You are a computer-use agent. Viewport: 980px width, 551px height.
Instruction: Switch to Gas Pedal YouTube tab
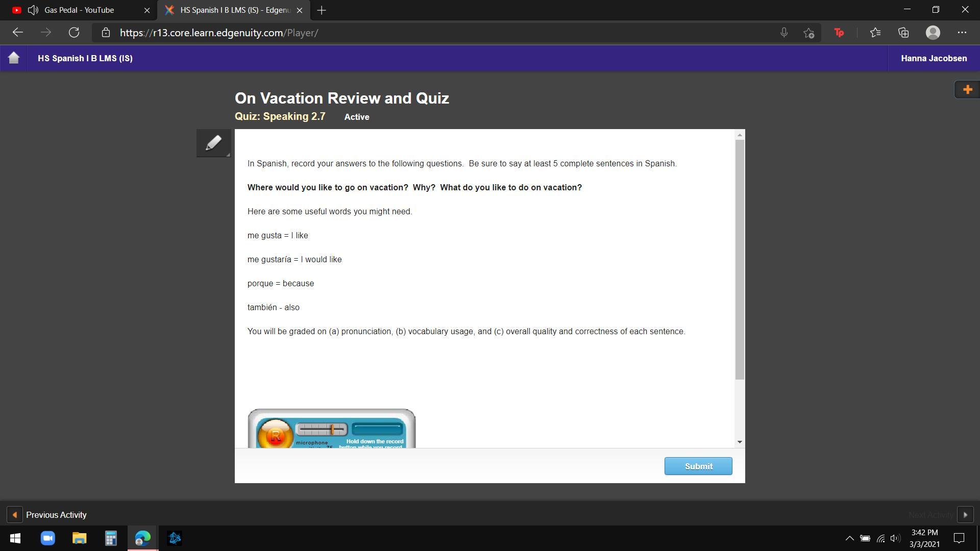(79, 10)
